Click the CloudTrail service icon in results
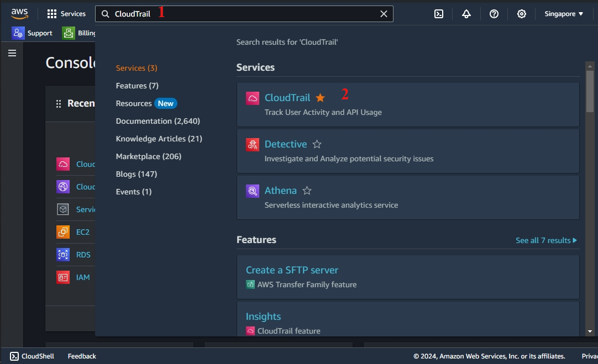This screenshot has height=364, width=598. [x=253, y=98]
